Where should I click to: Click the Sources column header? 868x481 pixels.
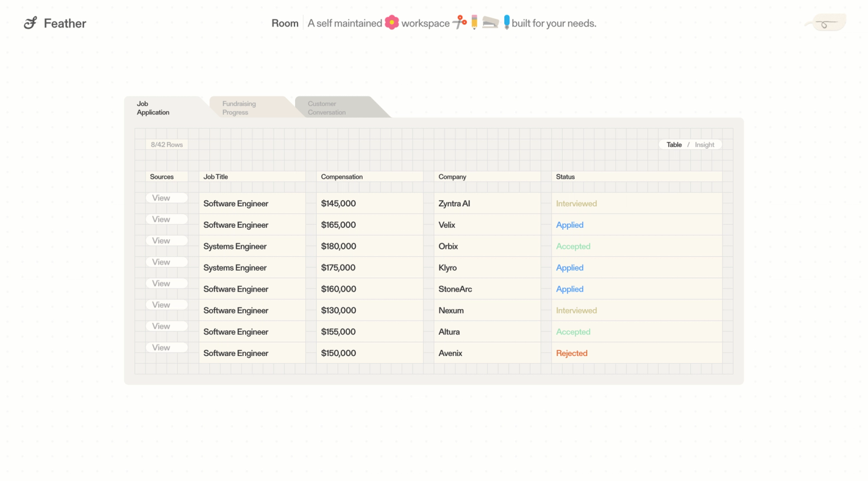[167, 177]
